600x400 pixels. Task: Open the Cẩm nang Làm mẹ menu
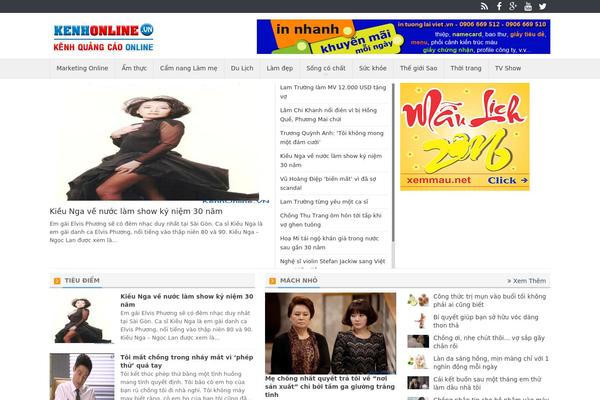189,68
